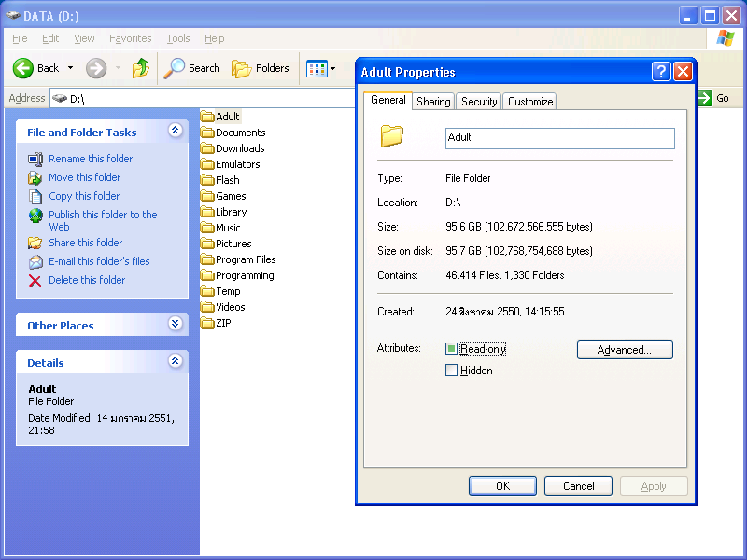Open the Help menu
Image resolution: width=747 pixels, height=560 pixels.
click(215, 38)
